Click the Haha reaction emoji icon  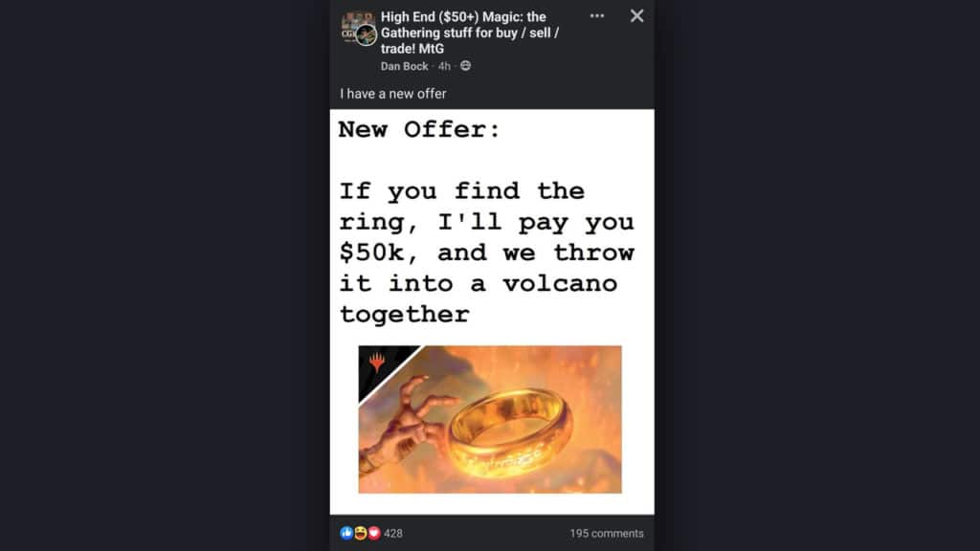[x=361, y=533]
